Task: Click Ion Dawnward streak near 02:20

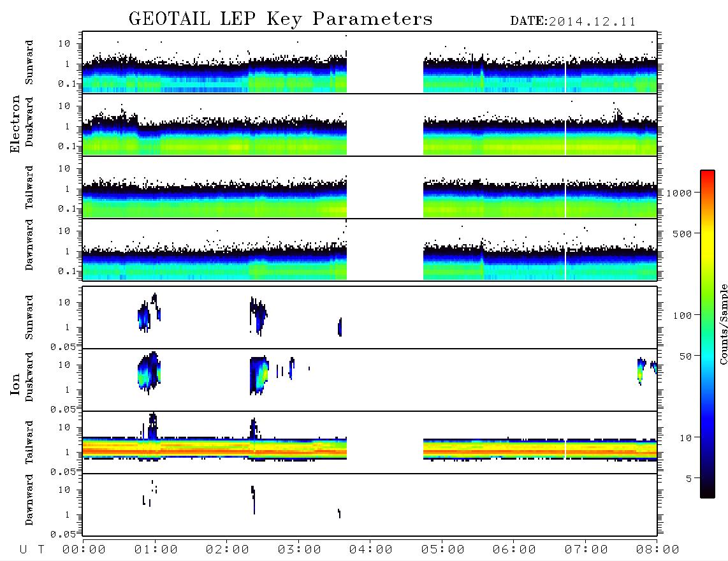Action: (254, 499)
